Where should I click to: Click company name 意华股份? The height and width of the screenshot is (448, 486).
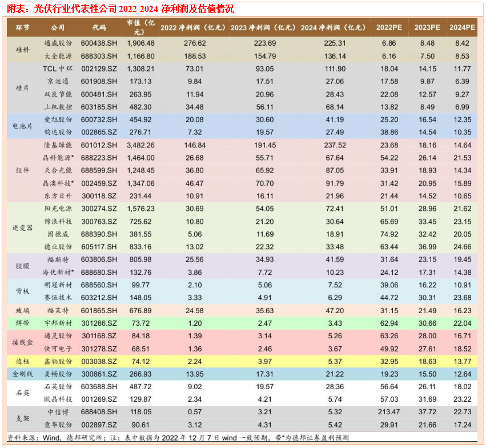coord(58,425)
